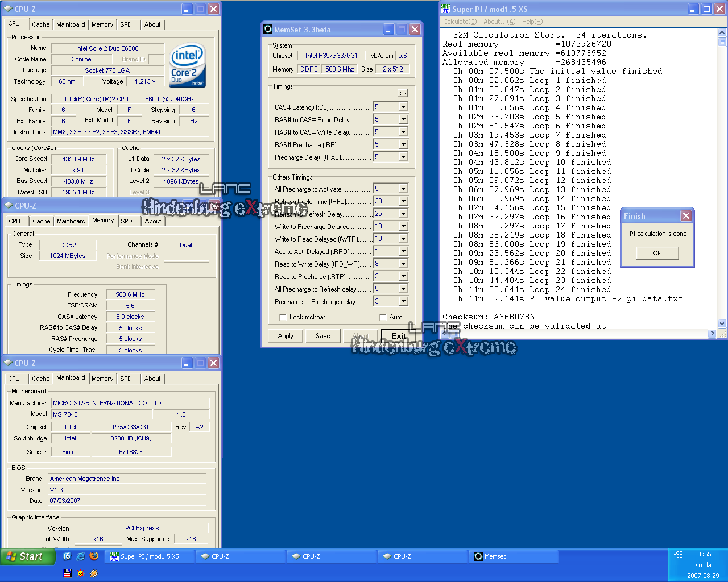
Task: Click the Super PI vertical scrollbar up arrow
Action: click(722, 32)
